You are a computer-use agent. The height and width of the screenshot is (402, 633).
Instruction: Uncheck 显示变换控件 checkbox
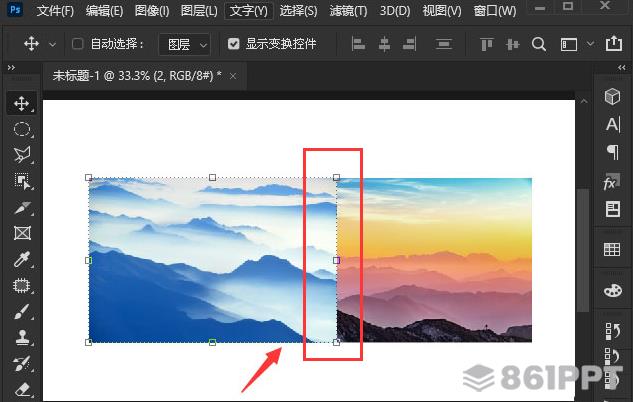tap(233, 44)
